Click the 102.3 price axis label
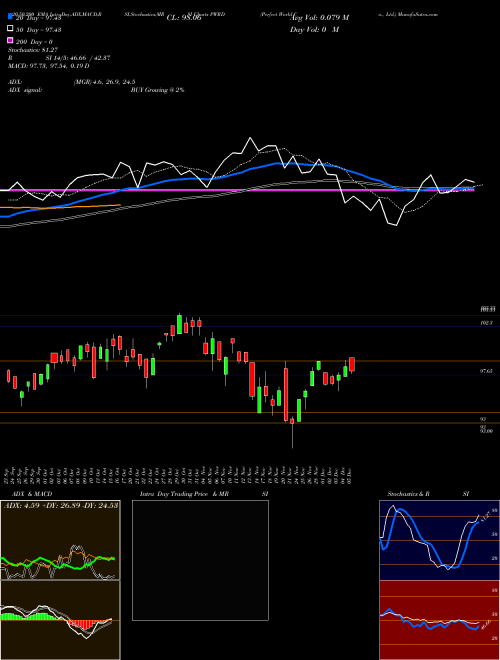This screenshot has height=660, width=500. [x=487, y=322]
